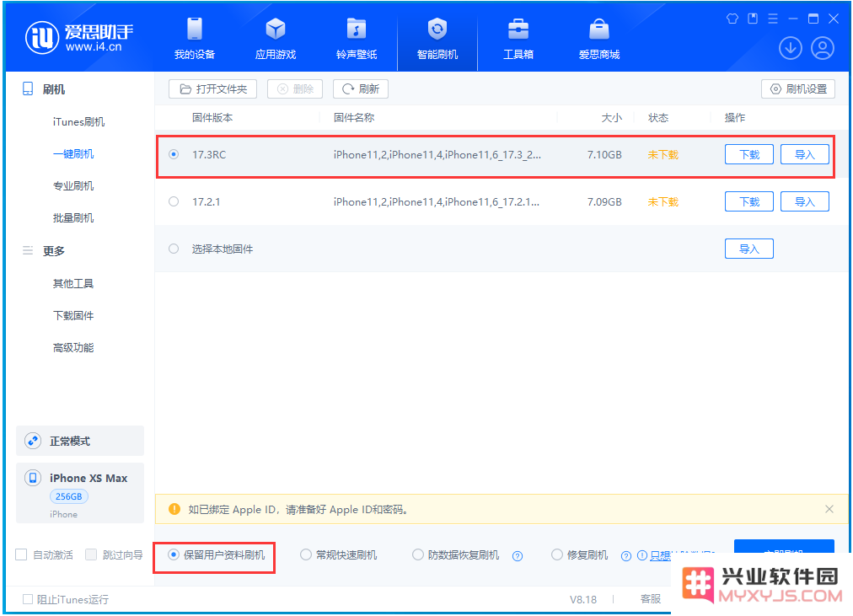Import a local firmware file
Image resolution: width=853 pixels, height=616 pixels.
749,249
